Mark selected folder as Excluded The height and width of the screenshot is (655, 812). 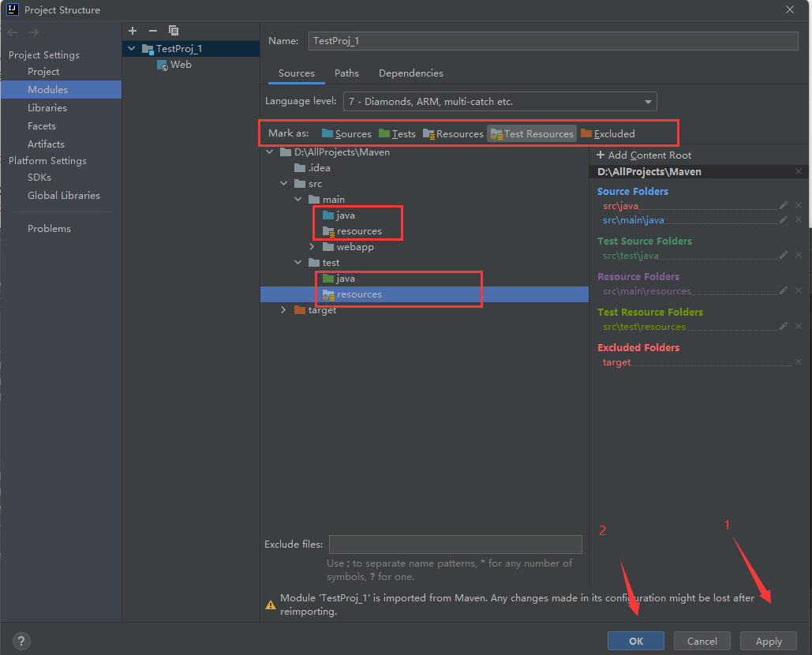click(x=608, y=133)
